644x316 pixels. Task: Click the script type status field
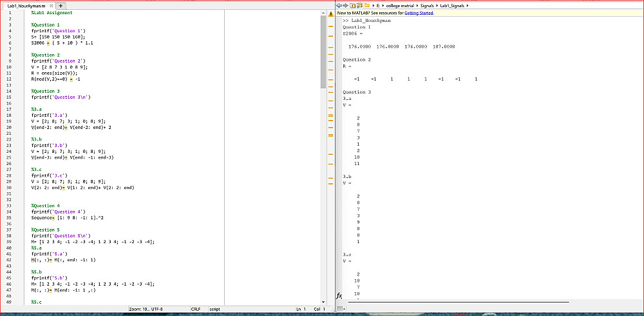tap(214, 309)
